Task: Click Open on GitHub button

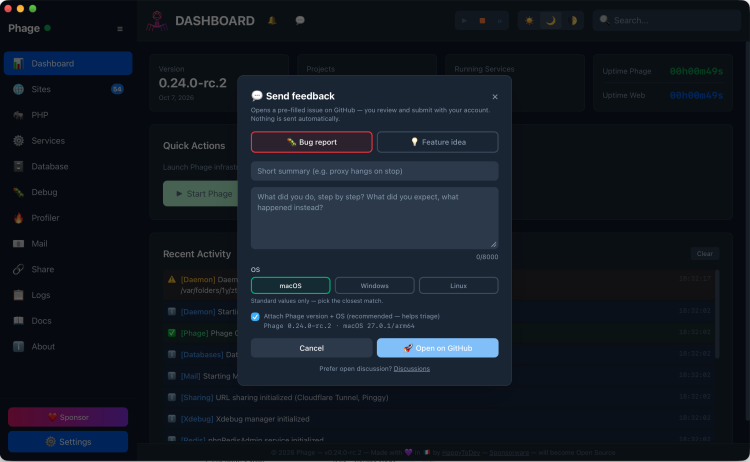Action: 438,348
